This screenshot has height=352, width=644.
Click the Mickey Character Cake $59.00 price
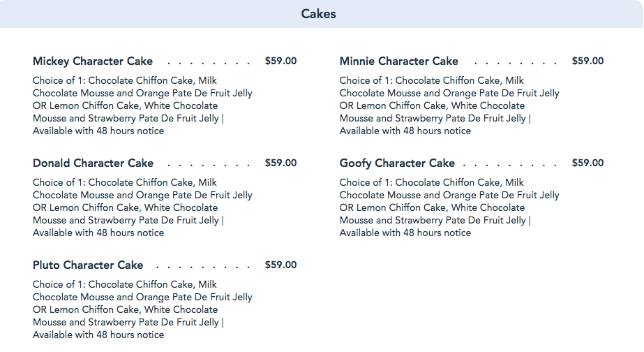coord(280,61)
